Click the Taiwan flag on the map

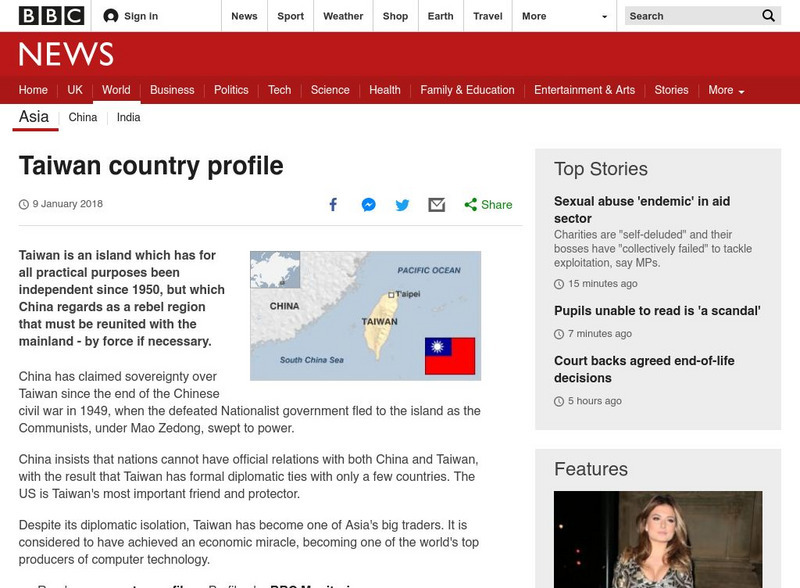coord(450,356)
